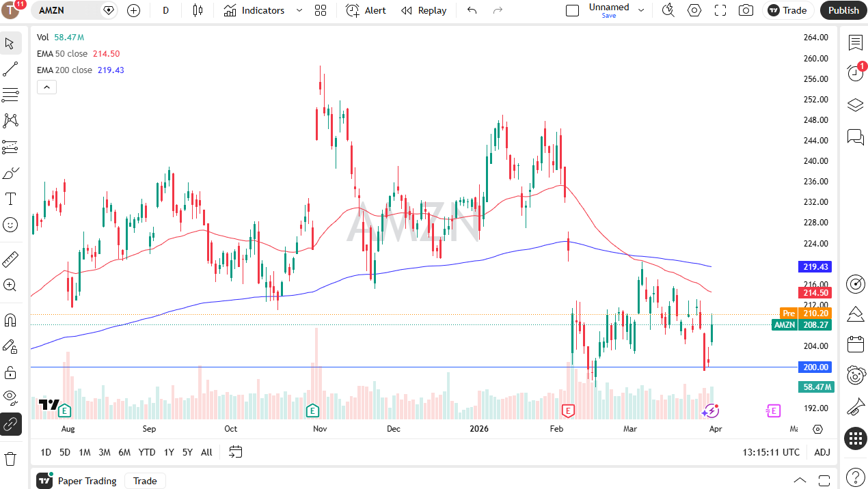Click the 13:15:11 UTC timezone
The width and height of the screenshot is (868, 489).
(x=771, y=452)
